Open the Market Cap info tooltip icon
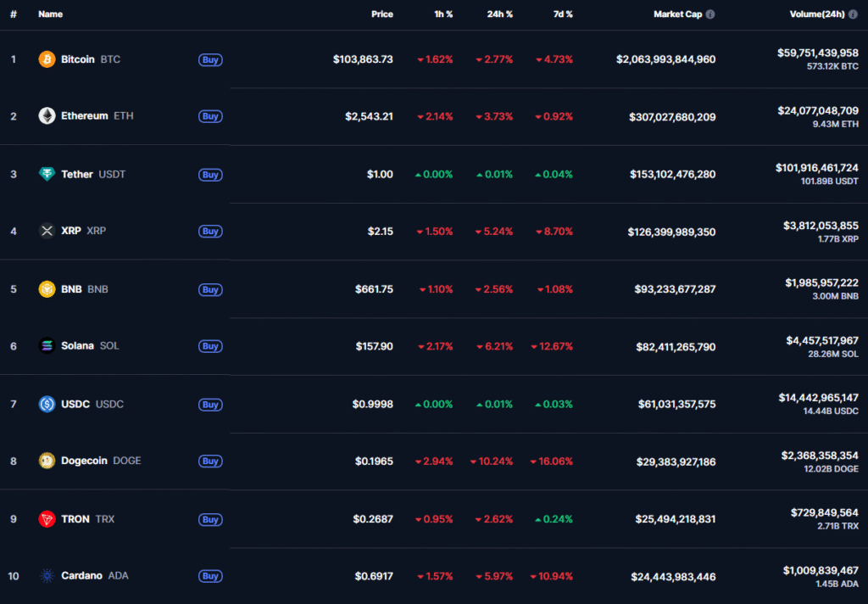Image resolution: width=868 pixels, height=604 pixels. pos(710,14)
